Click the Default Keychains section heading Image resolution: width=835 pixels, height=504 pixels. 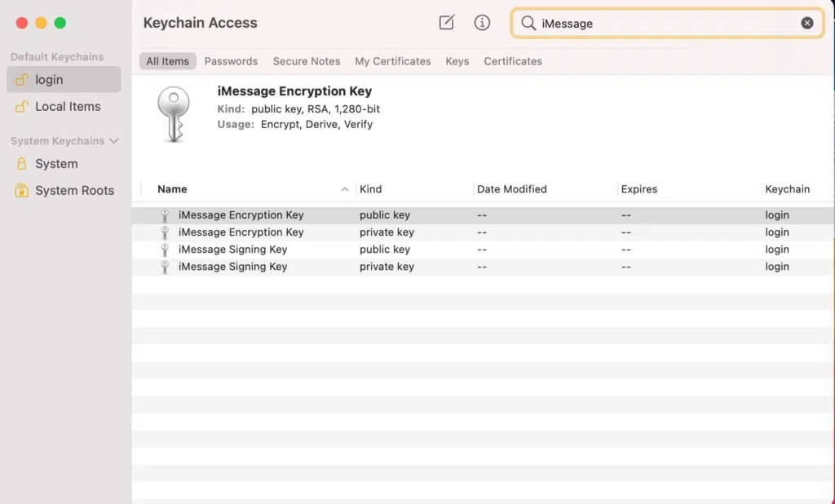tap(57, 57)
